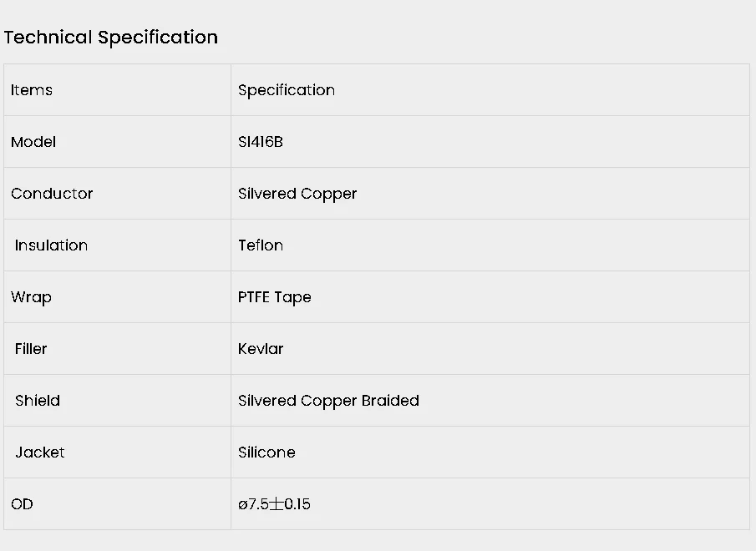Click the PTFE Tape value
756x551 pixels.
[274, 297]
